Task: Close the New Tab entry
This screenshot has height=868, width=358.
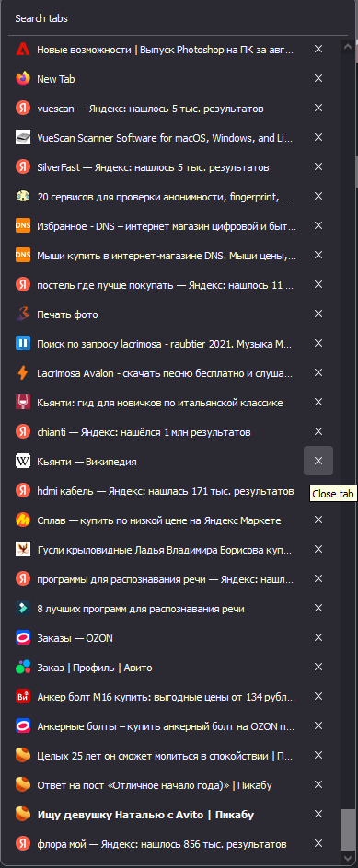Action: tap(318, 78)
